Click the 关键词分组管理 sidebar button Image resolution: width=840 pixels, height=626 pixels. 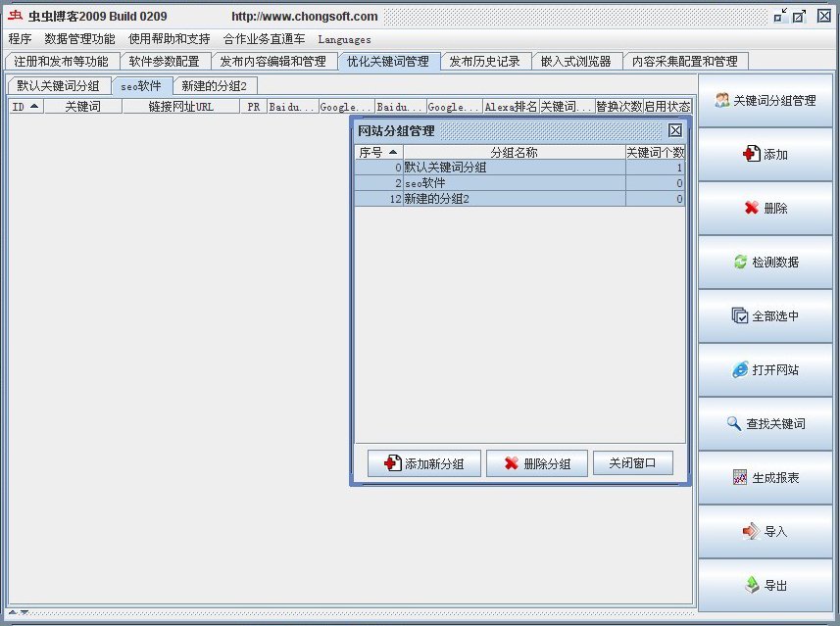coord(765,100)
